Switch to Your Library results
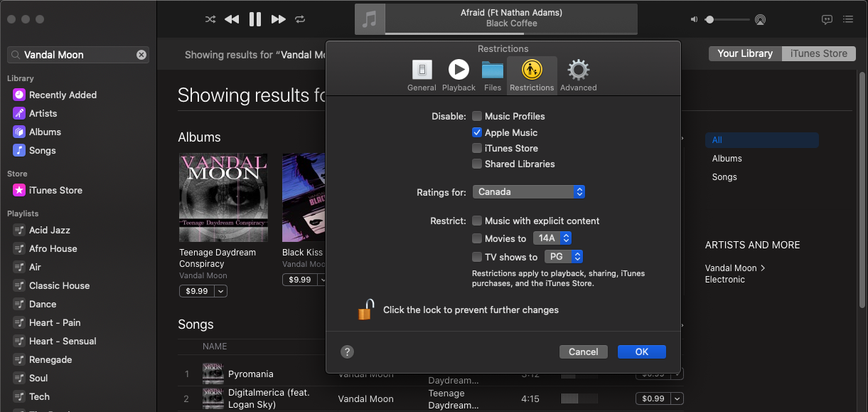Image resolution: width=868 pixels, height=412 pixels. coord(745,53)
